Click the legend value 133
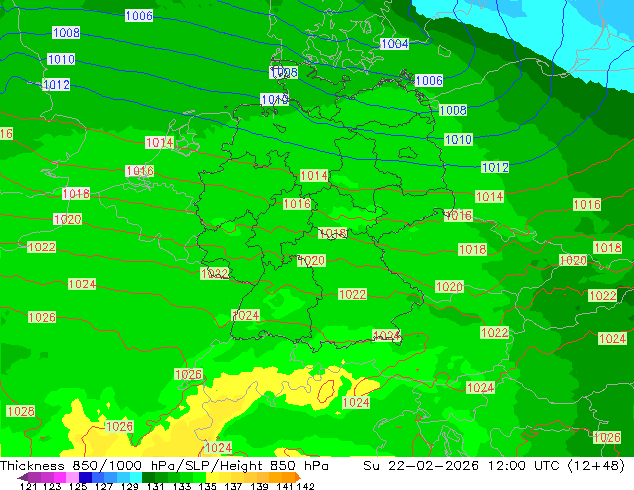 point(182,486)
